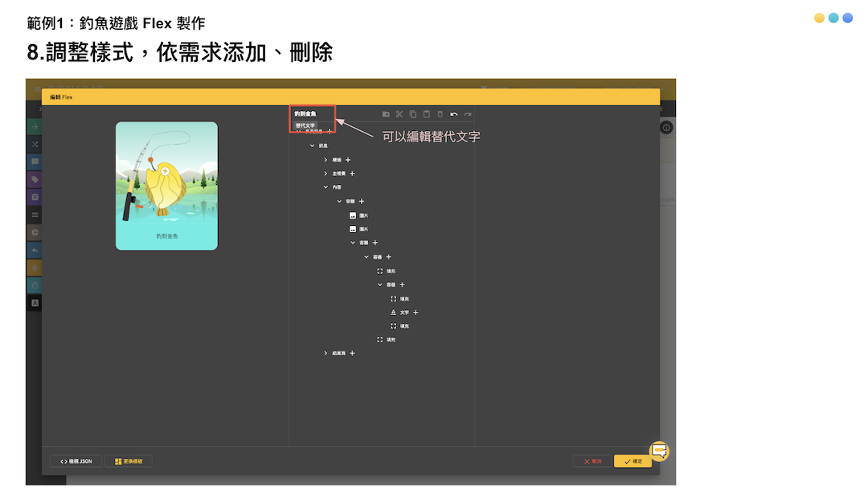The height and width of the screenshot is (495, 868).
Task: Add a child to 標頭 with its plus icon
Action: click(348, 160)
